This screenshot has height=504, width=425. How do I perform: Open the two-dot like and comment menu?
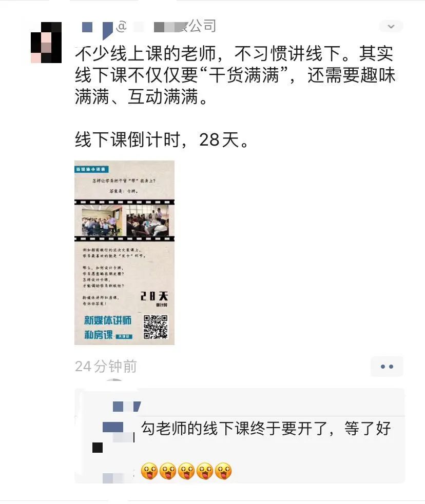387,367
